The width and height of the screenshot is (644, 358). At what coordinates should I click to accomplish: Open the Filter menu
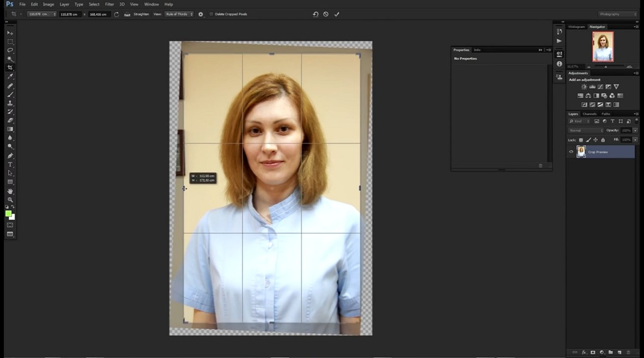[109, 4]
